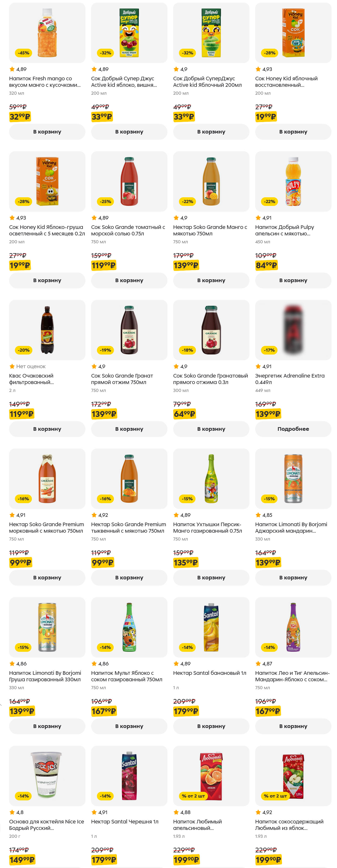Open 'Нектар Soko Grande Premium морковный' title link

click(x=46, y=528)
